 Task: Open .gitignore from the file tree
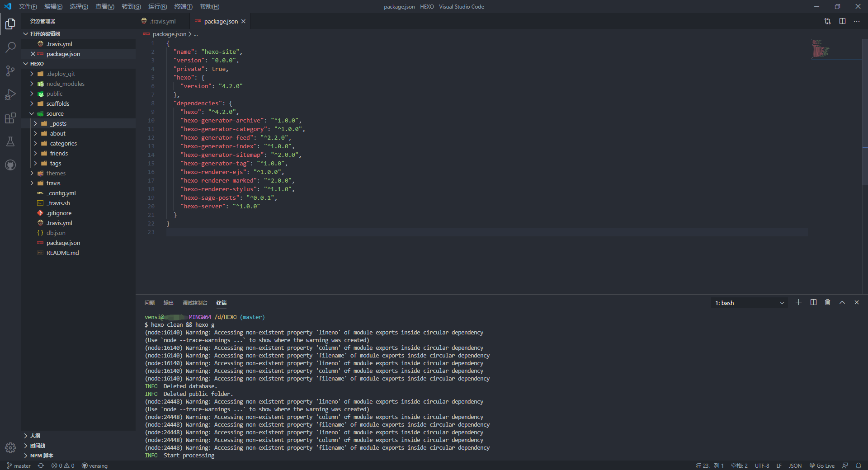coord(79,213)
